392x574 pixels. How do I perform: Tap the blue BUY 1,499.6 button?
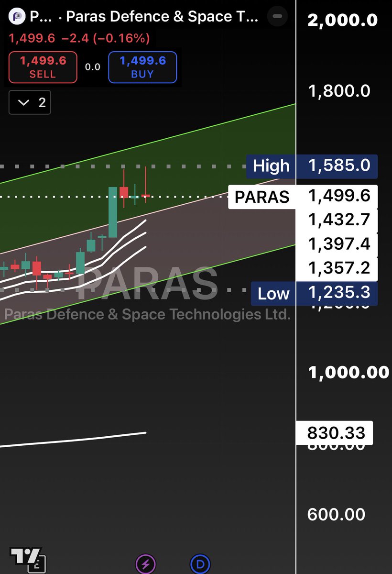(x=142, y=67)
